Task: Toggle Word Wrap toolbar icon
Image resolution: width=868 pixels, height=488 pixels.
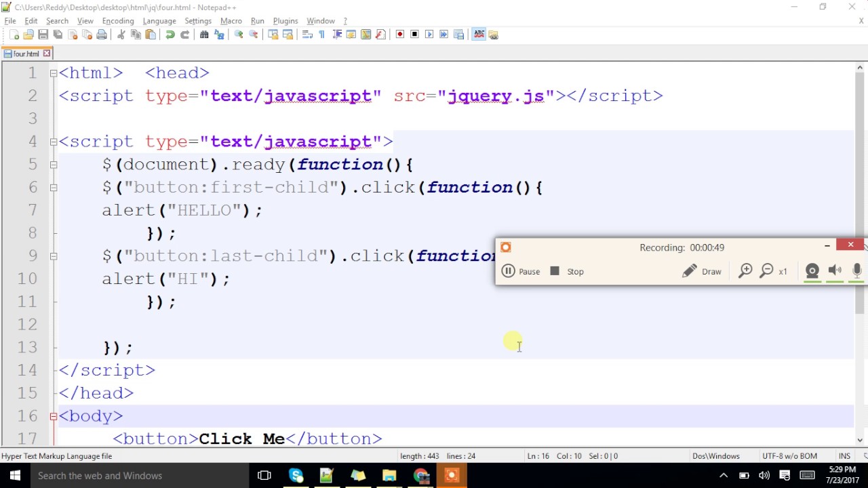Action: pos(307,35)
